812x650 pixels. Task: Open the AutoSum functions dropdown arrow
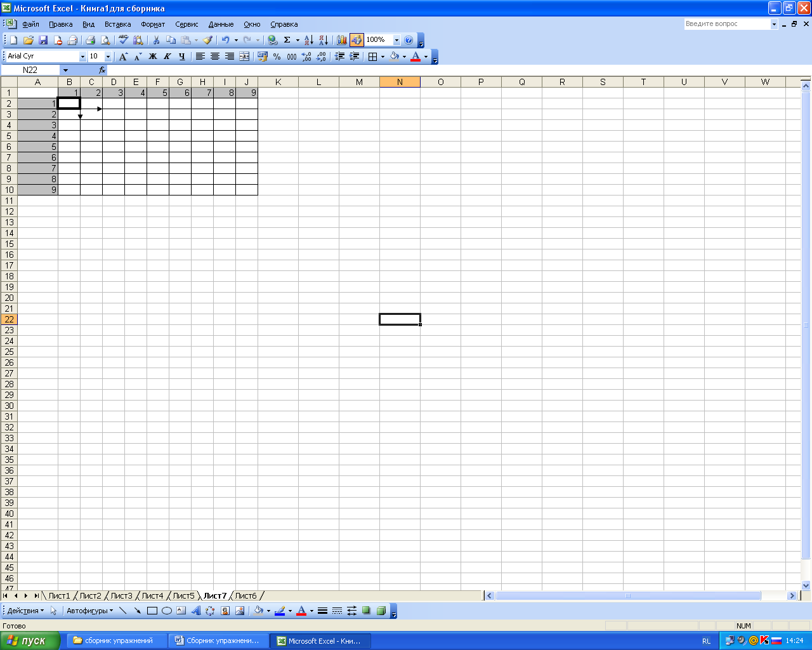(298, 40)
